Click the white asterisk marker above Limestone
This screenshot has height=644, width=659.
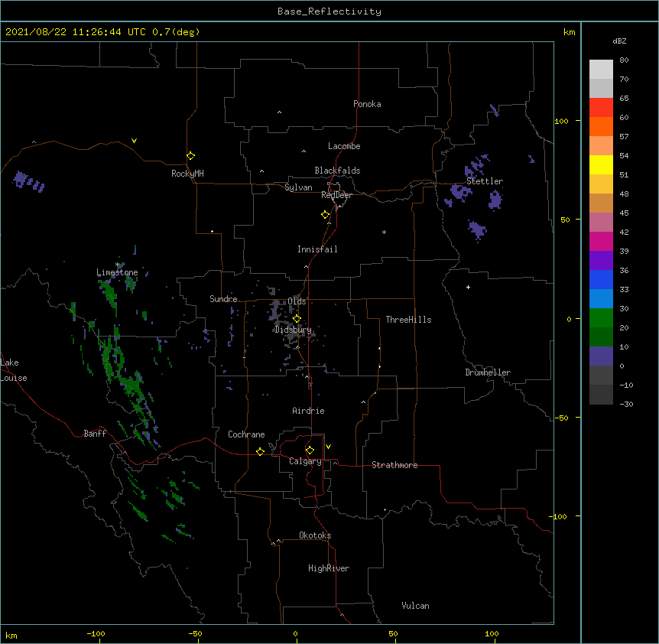point(117,265)
